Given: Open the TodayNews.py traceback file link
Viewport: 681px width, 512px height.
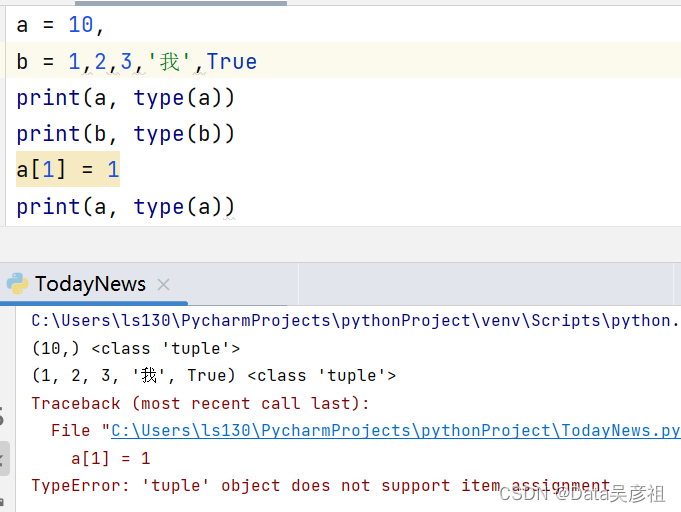Looking at the screenshot, I should pyautogui.click(x=396, y=431).
